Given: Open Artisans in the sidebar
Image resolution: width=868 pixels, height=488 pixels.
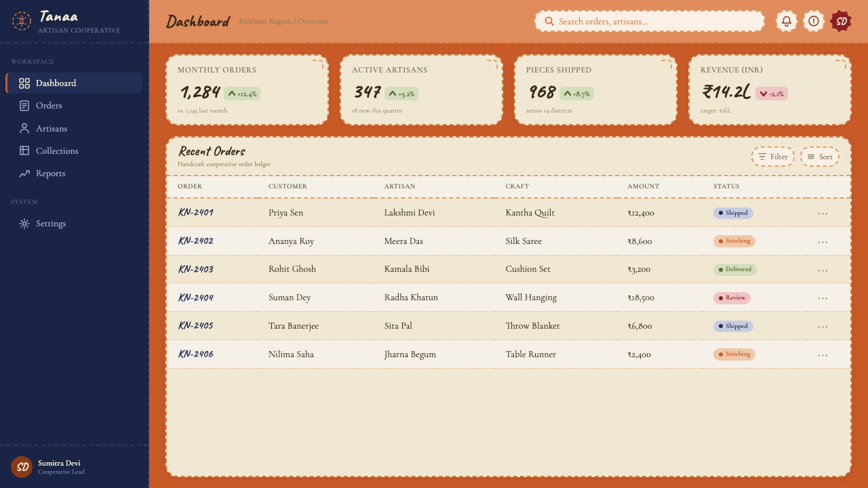Looking at the screenshot, I should point(75,128).
